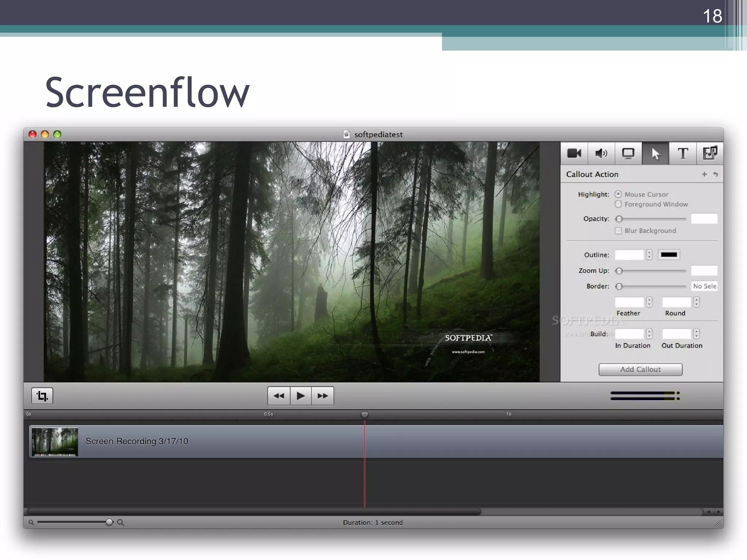Click the Round value field
This screenshot has width=747, height=560.
coord(677,302)
